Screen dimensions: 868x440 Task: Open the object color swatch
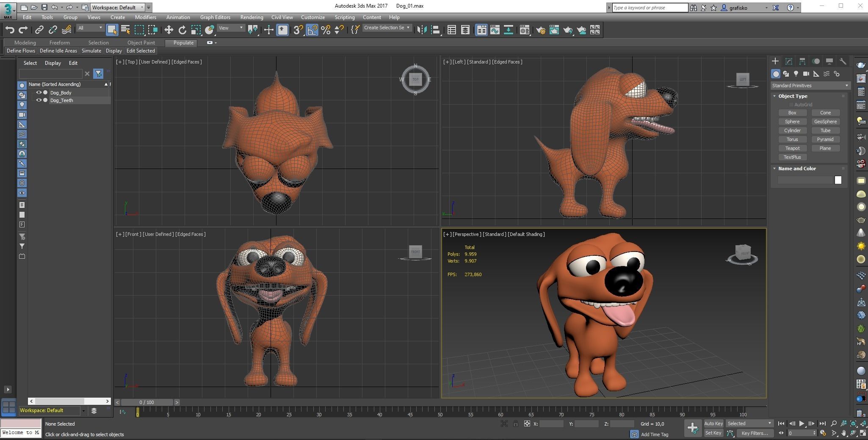(838, 180)
